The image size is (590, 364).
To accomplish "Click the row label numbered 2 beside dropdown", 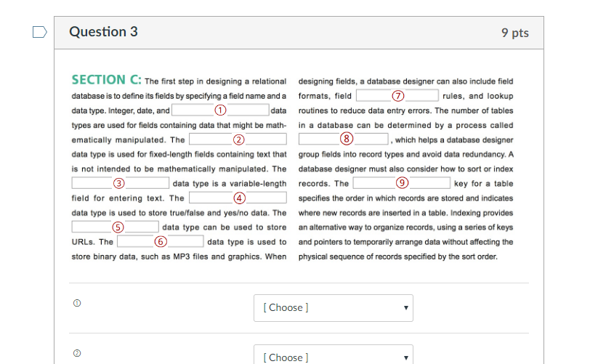I will tap(77, 353).
